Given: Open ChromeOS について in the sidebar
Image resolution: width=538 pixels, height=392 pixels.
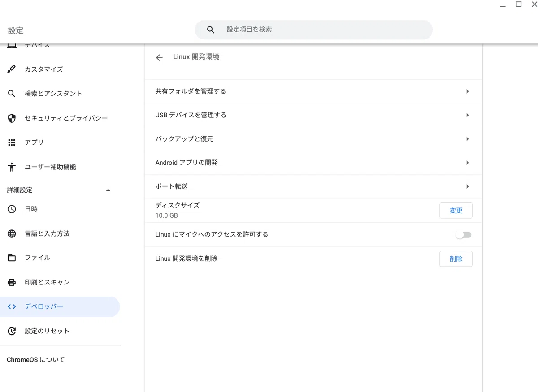Looking at the screenshot, I should (x=36, y=360).
